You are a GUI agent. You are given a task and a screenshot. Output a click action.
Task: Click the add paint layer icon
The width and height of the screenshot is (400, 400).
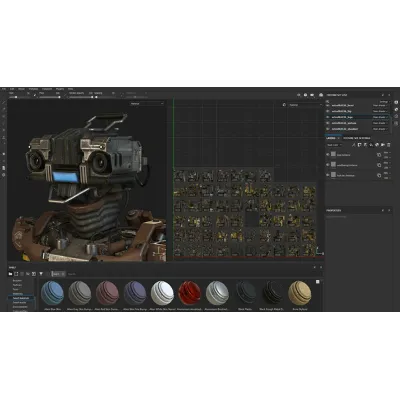pos(365,145)
